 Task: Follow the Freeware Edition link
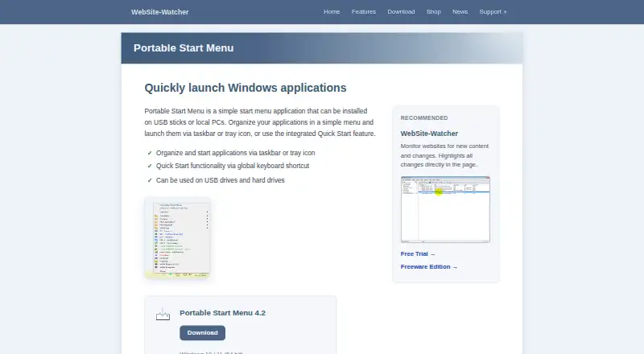(x=429, y=266)
